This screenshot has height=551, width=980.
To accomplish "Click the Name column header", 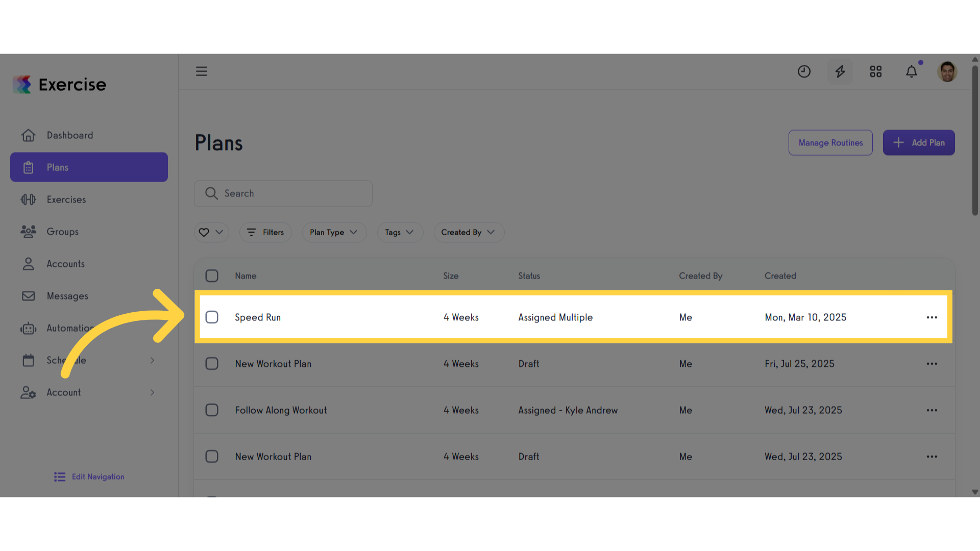I will click(x=246, y=276).
